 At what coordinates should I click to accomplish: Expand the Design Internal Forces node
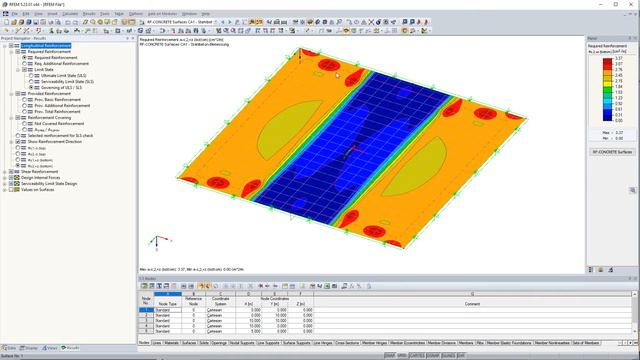point(5,178)
